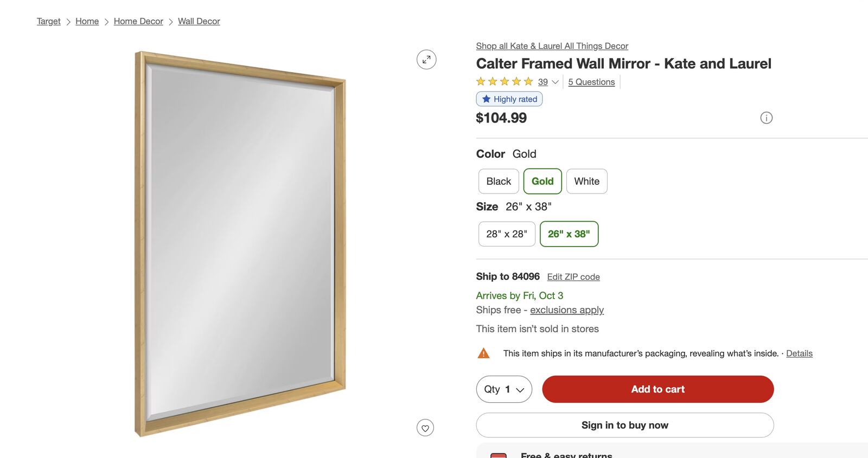The width and height of the screenshot is (868, 458).
Task: Select the White color option
Action: click(586, 182)
